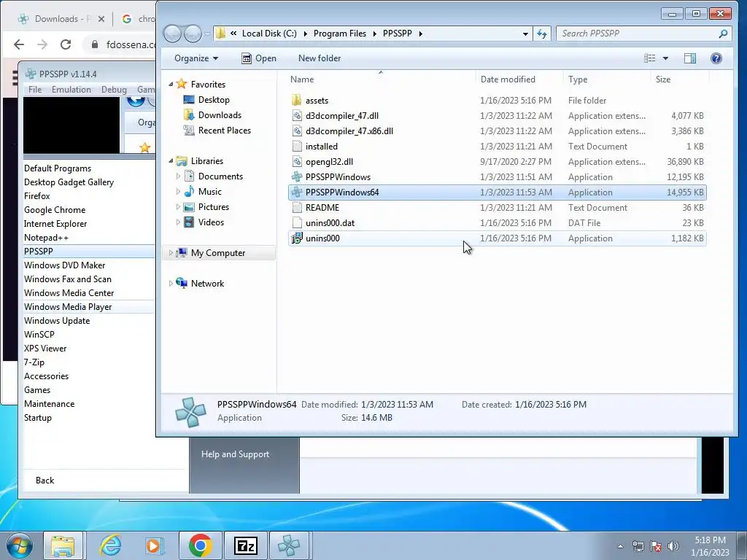747x560 pixels.
Task: Open the Organize dropdown menu
Action: tap(196, 58)
